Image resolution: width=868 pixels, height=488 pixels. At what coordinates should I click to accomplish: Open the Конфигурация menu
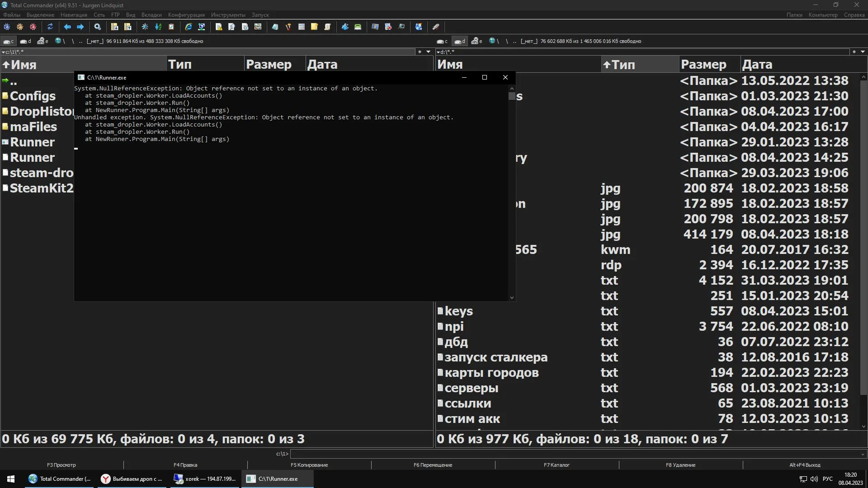click(186, 15)
